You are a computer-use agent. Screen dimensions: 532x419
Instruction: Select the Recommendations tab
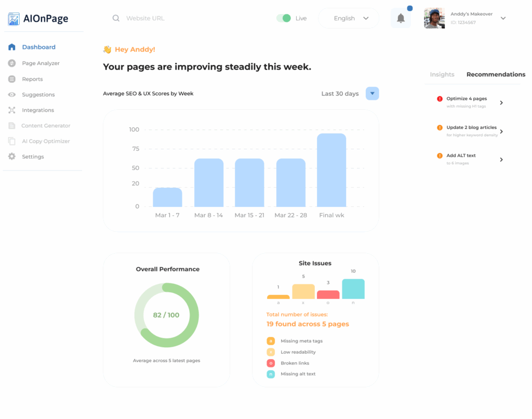pos(496,75)
